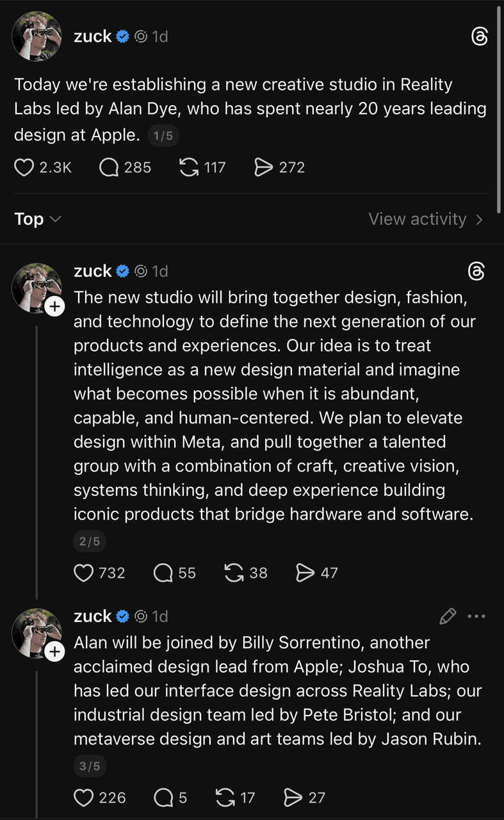The height and width of the screenshot is (820, 504).
Task: Expand the Top sort dropdown
Action: click(38, 219)
